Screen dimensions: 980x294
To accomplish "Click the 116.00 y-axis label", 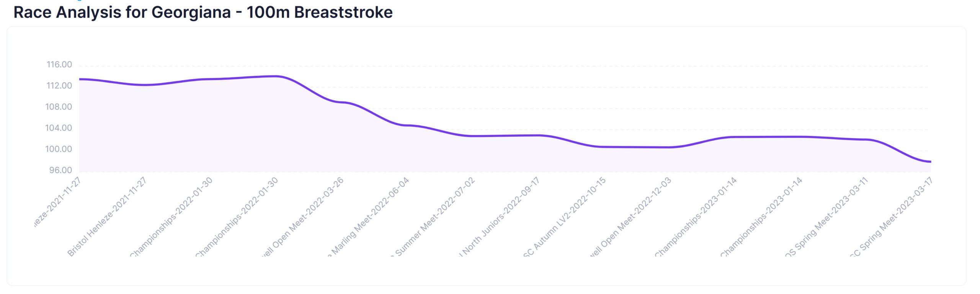I will click(59, 65).
